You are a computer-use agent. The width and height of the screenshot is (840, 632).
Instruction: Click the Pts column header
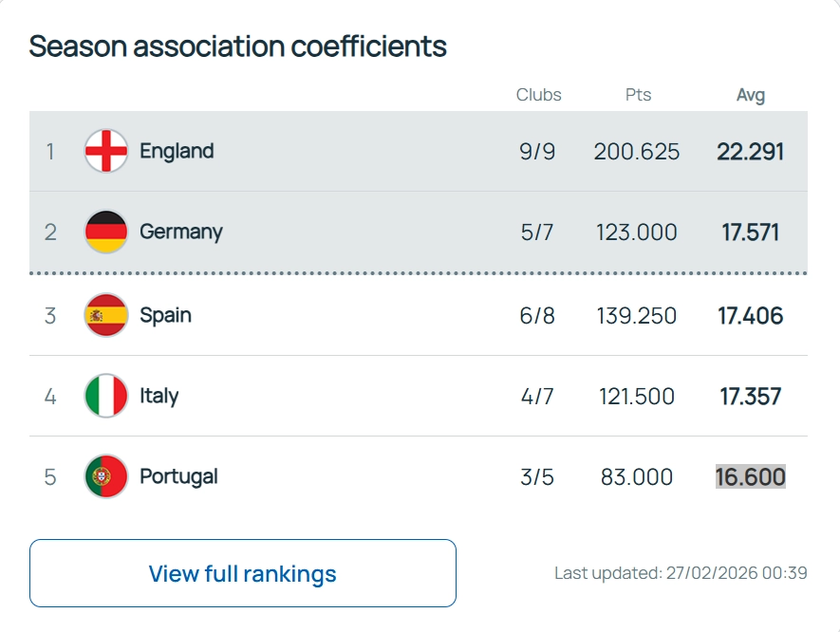click(638, 95)
